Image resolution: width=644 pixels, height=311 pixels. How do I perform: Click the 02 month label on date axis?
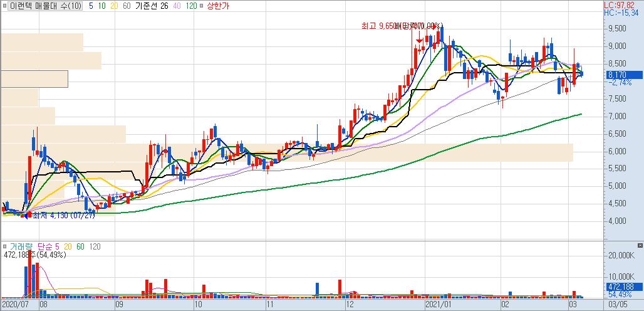point(505,305)
